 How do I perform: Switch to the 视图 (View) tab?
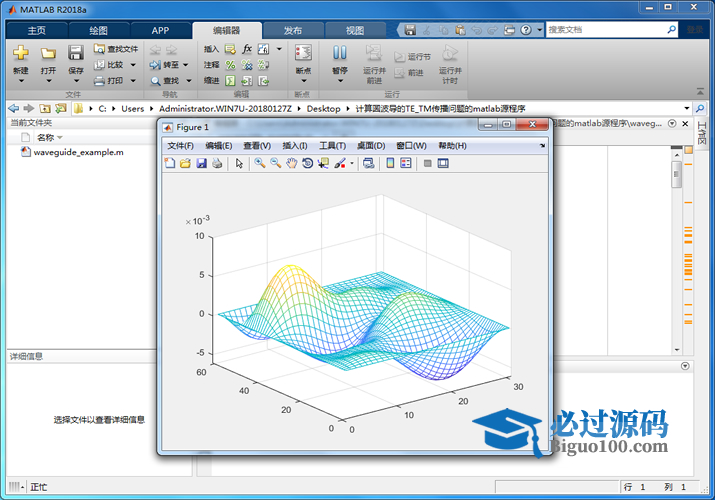[x=355, y=31]
